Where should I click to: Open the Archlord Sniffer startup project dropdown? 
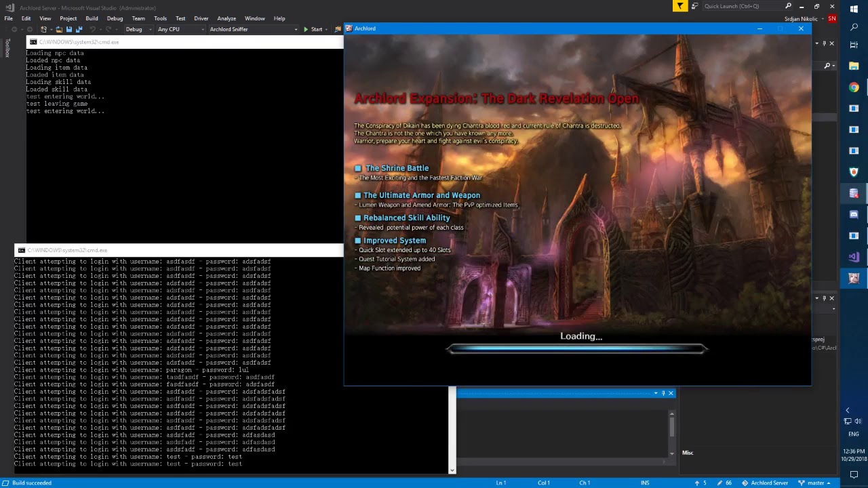[253, 29]
